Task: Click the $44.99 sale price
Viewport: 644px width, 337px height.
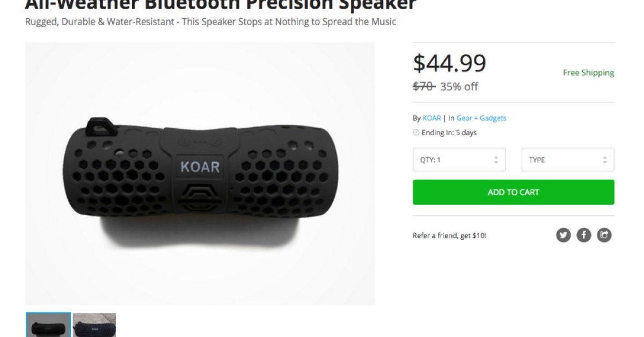Action: 449,63
